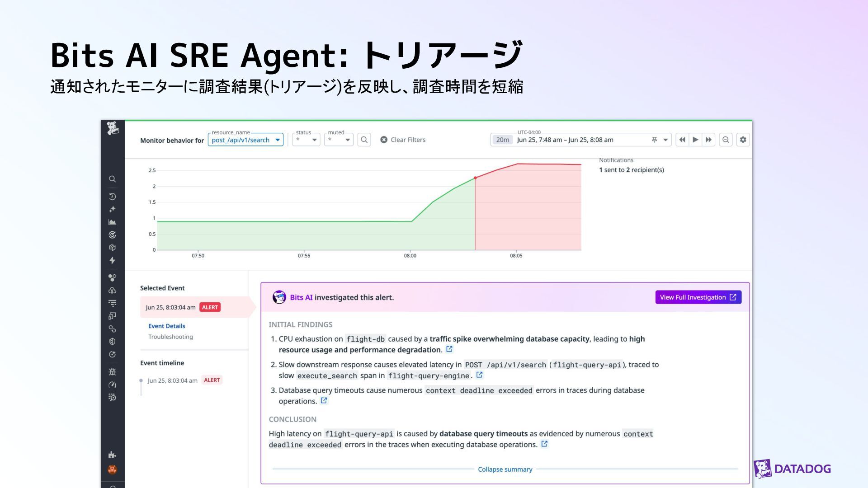Viewport: 868px width, 488px height.
Task: Open the dashboards area-chart icon
Action: coord(112,222)
